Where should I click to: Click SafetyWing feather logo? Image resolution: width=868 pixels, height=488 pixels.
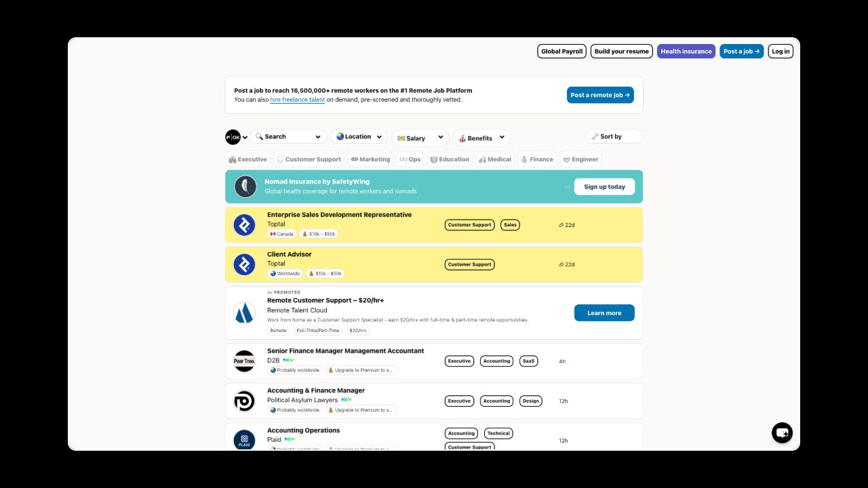(245, 186)
